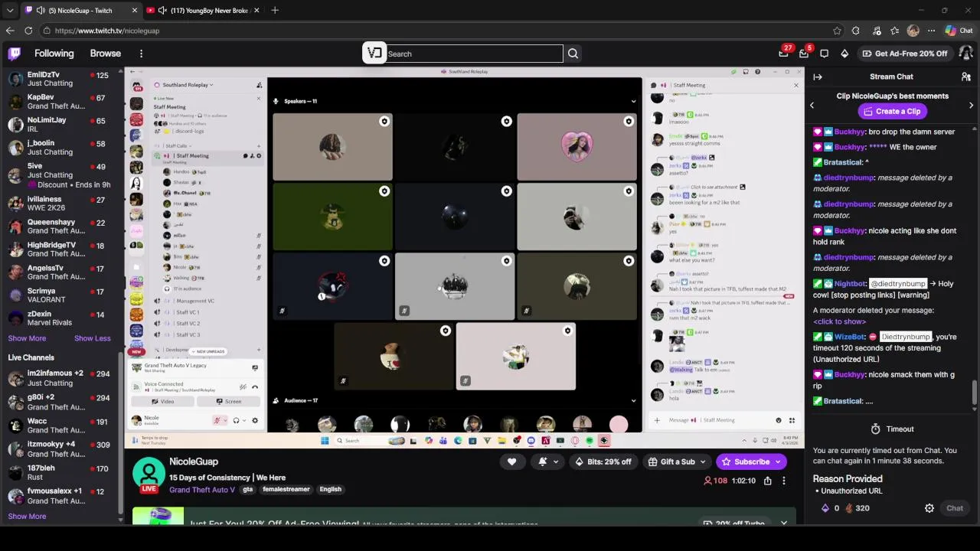Dismiss the ad-free banner chevron

coord(783,523)
